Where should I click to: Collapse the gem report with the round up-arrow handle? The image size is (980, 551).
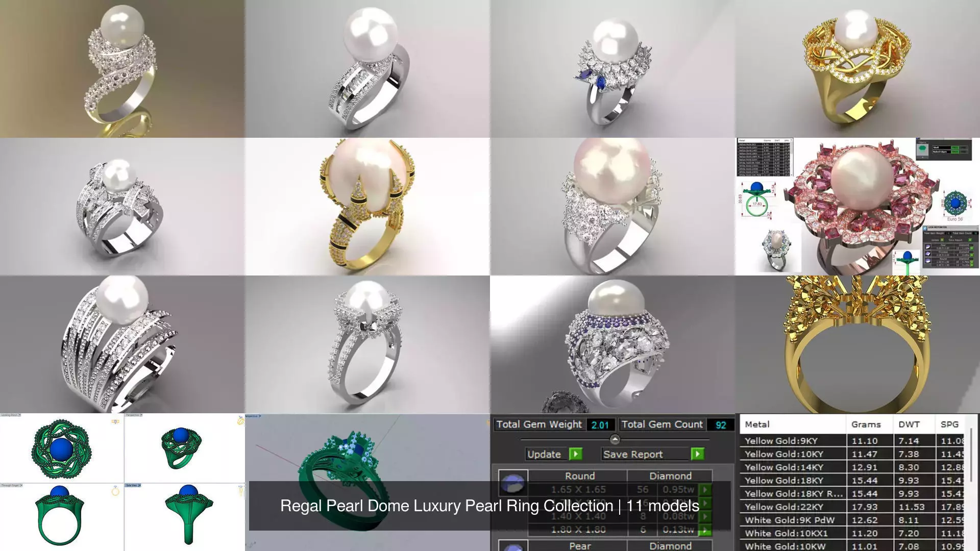615,439
